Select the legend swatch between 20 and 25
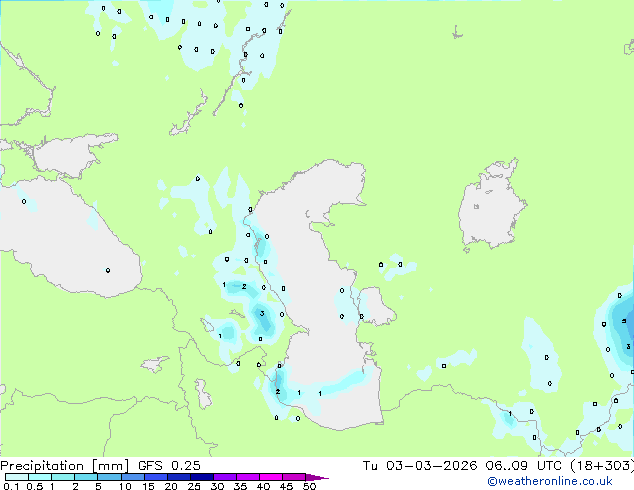The height and width of the screenshot is (490, 634). click(179, 477)
